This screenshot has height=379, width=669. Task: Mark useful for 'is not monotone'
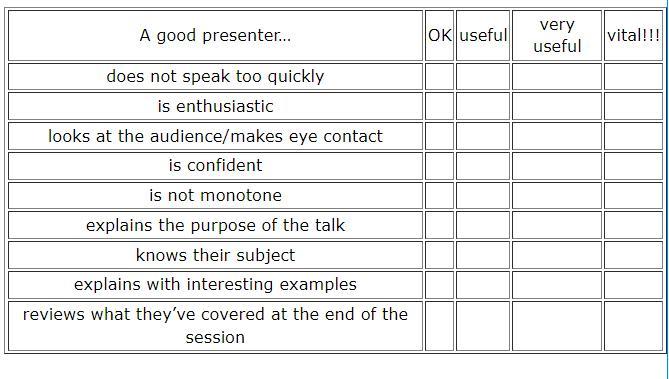tap(483, 195)
